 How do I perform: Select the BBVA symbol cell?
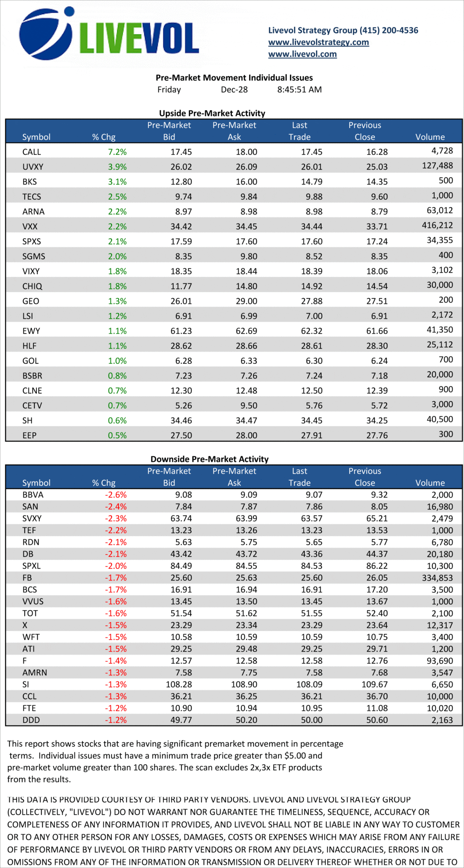[x=33, y=495]
